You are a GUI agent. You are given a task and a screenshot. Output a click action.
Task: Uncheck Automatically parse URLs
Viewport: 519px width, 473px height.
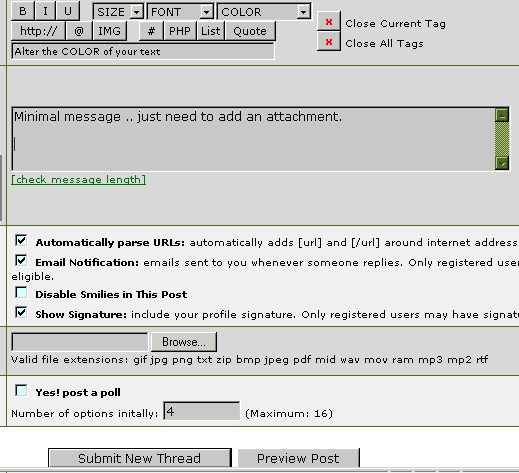click(x=21, y=240)
